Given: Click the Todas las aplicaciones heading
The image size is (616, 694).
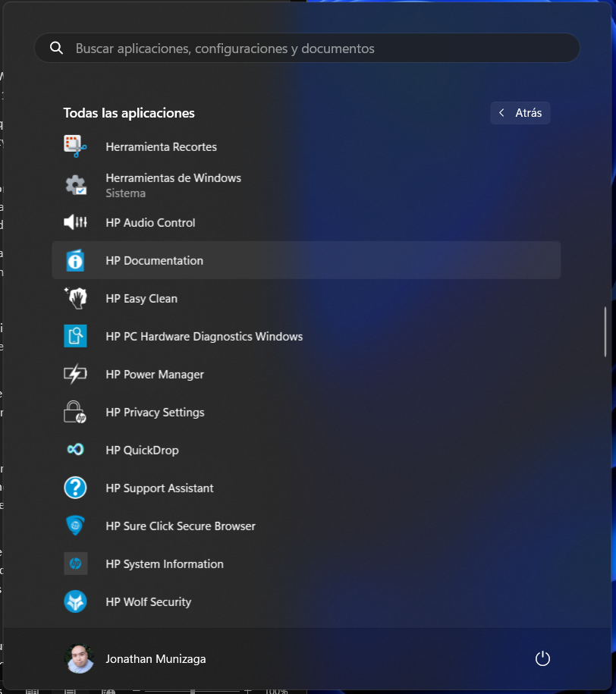Looking at the screenshot, I should click(x=129, y=113).
